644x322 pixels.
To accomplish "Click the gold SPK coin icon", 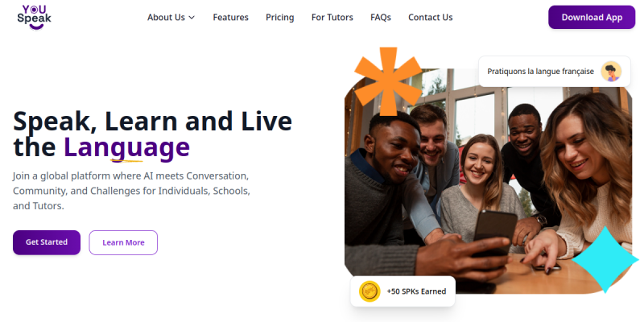I will pyautogui.click(x=369, y=291).
